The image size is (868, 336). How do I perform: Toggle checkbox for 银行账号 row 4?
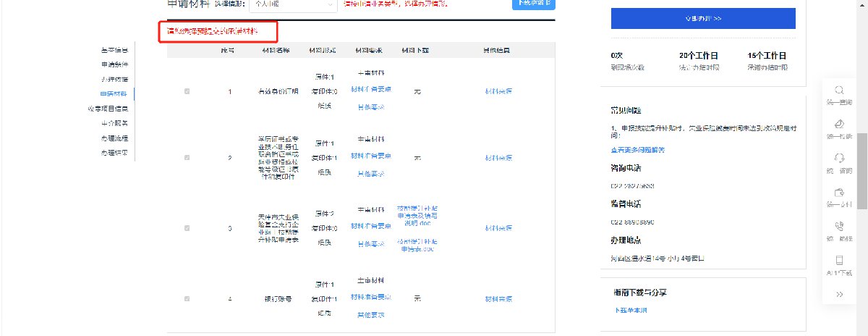(187, 298)
